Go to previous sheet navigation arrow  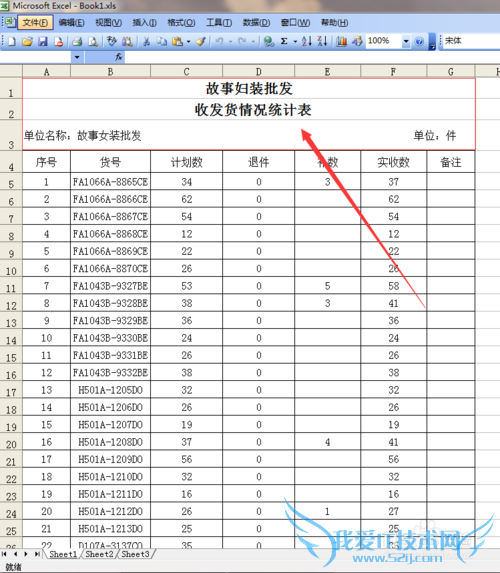(x=15, y=554)
